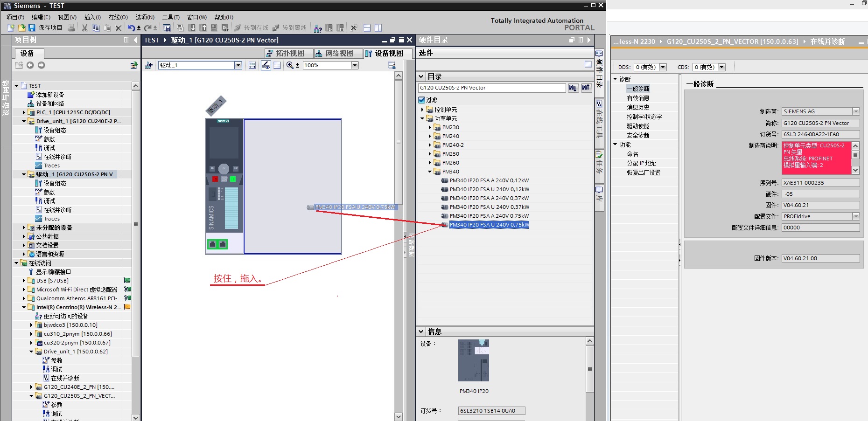Image resolution: width=868 pixels, height=421 pixels.
Task: Collapse the project tree panel arrow
Action: click(135, 40)
